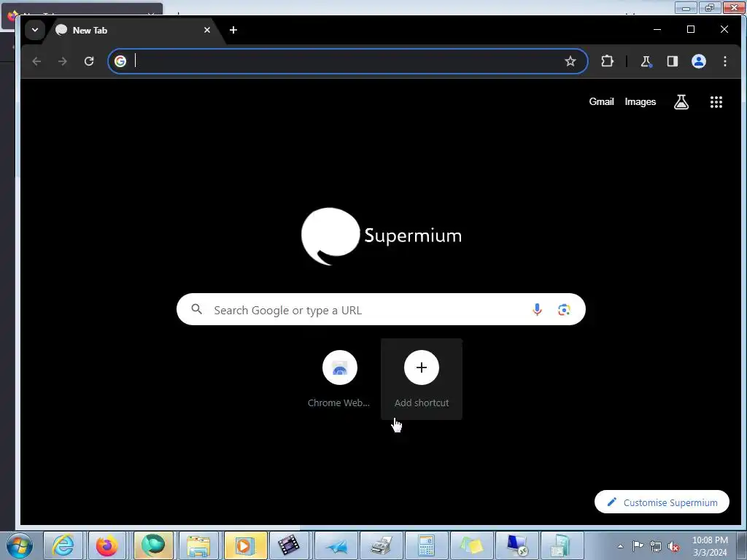Click the Google icon in the address bar
Image resolution: width=747 pixels, height=560 pixels.
[120, 61]
